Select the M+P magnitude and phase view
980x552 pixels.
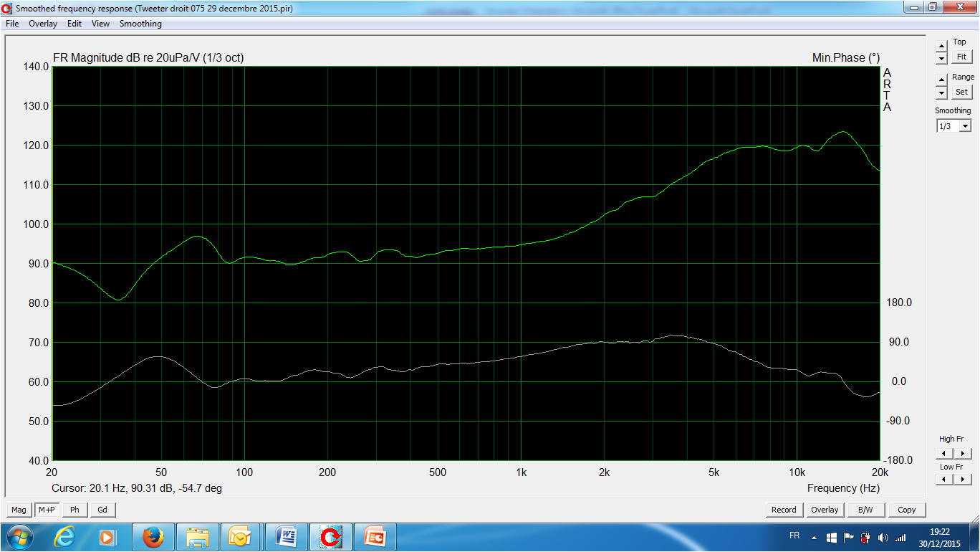point(47,510)
